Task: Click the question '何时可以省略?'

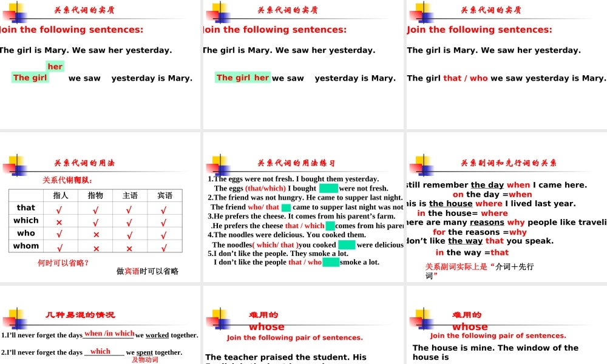Action: click(x=63, y=263)
